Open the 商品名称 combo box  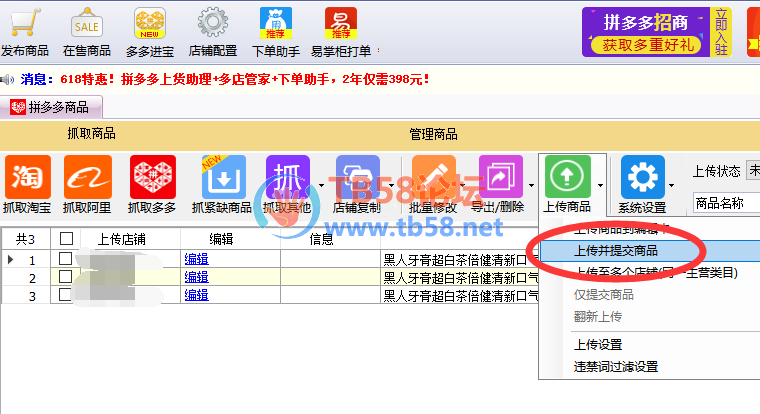[726, 203]
